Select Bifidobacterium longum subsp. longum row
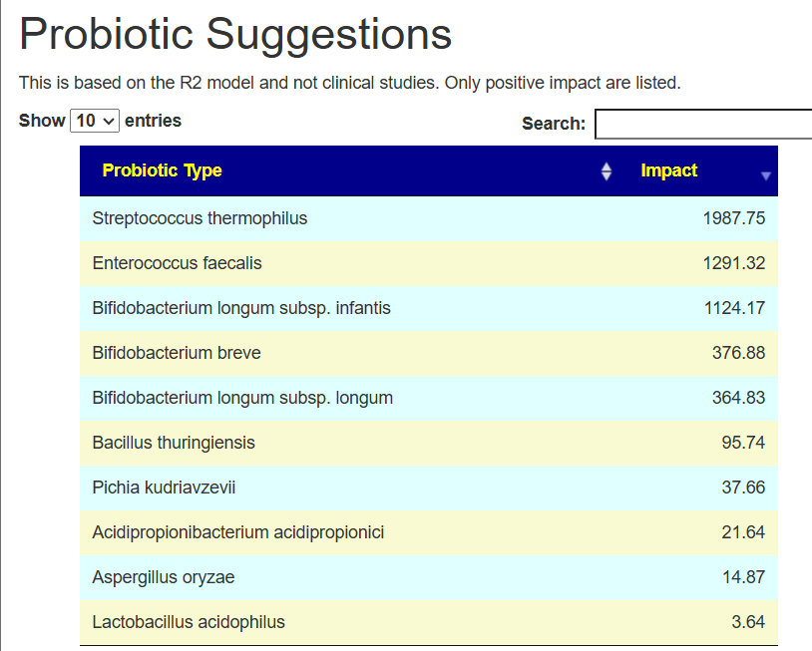The height and width of the screenshot is (651, 812). [x=242, y=398]
